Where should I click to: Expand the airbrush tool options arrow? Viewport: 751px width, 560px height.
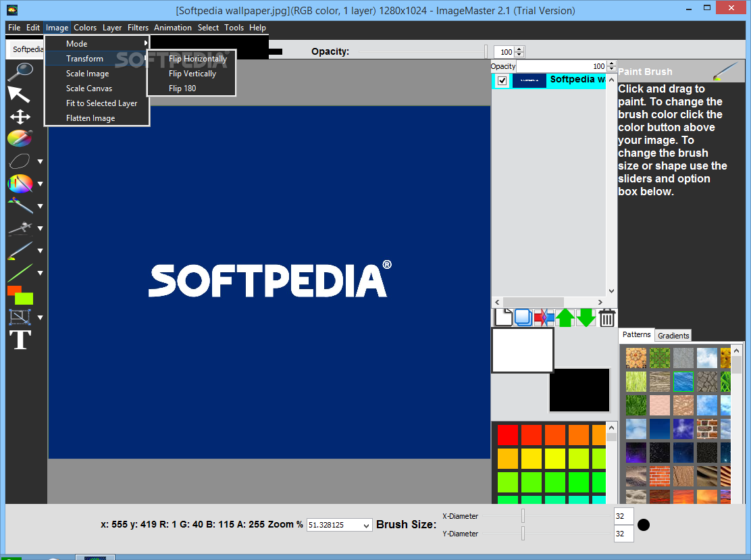tap(41, 228)
